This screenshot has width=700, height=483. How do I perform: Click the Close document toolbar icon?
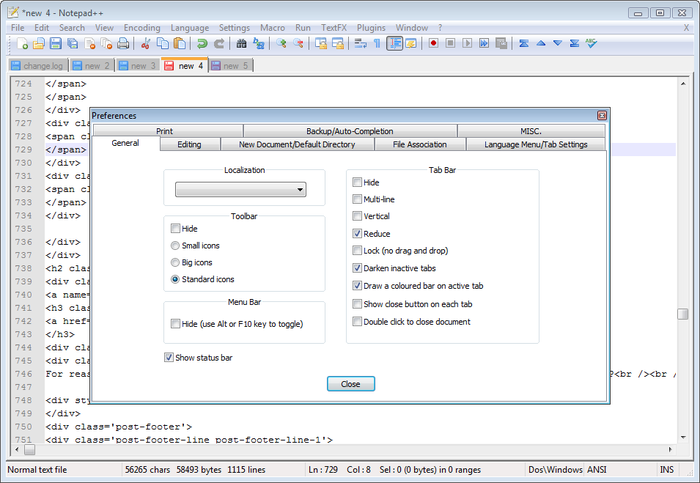pos(89,44)
